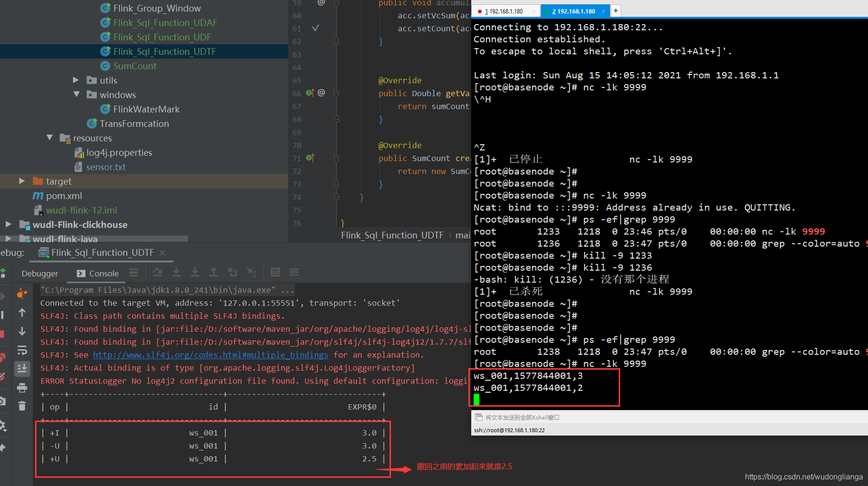
Task: Open Flink_Sql_Function_UDAF in project tree
Action: (x=165, y=23)
